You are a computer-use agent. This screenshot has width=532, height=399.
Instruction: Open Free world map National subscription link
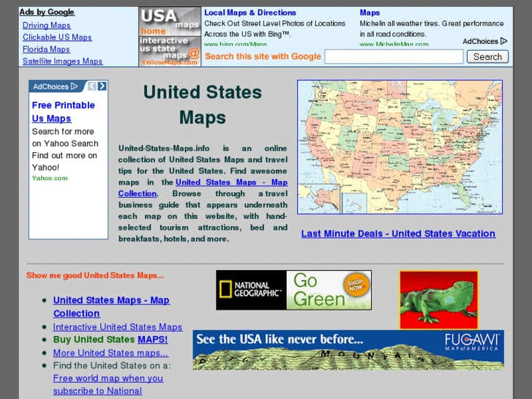(x=108, y=384)
